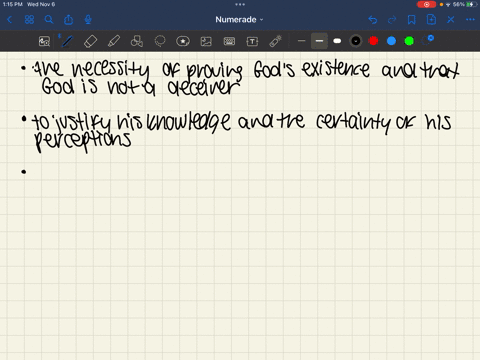Go back using the back chevron
Image resolution: width=480 pixels, height=360 pixels.
10,20
